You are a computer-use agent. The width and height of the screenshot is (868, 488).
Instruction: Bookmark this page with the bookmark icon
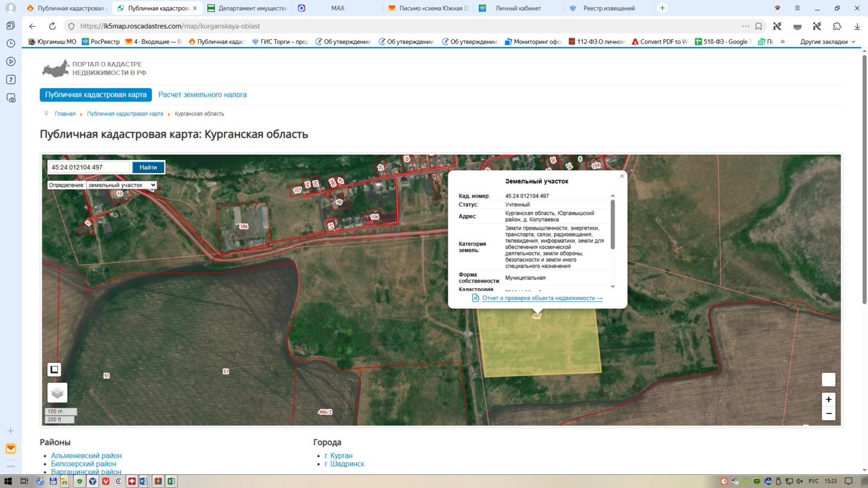coord(758,26)
